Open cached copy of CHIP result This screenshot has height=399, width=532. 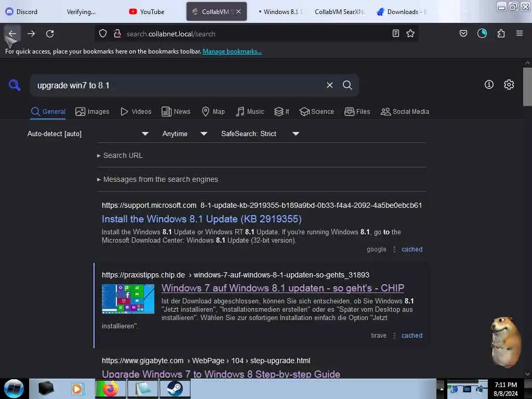coord(412,336)
